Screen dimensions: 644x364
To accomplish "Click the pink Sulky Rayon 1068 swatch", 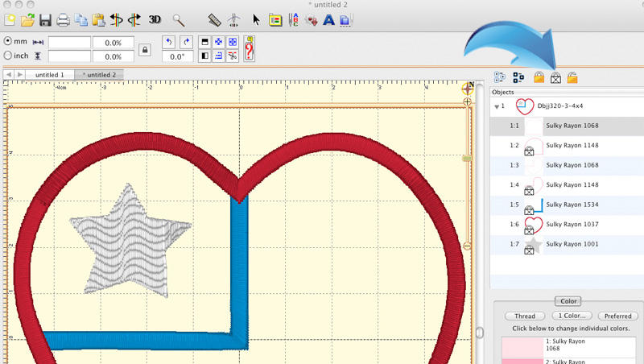I will tap(522, 347).
